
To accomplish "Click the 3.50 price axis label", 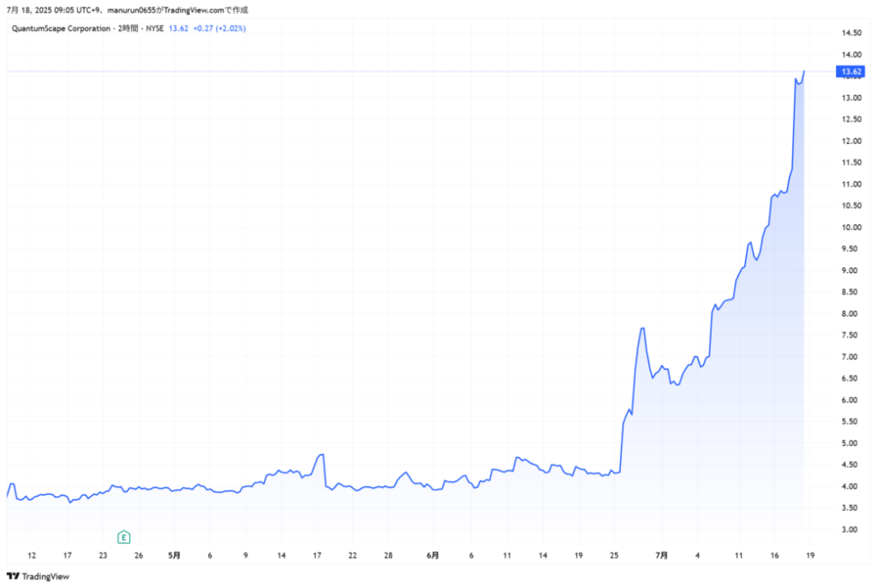I will (850, 508).
